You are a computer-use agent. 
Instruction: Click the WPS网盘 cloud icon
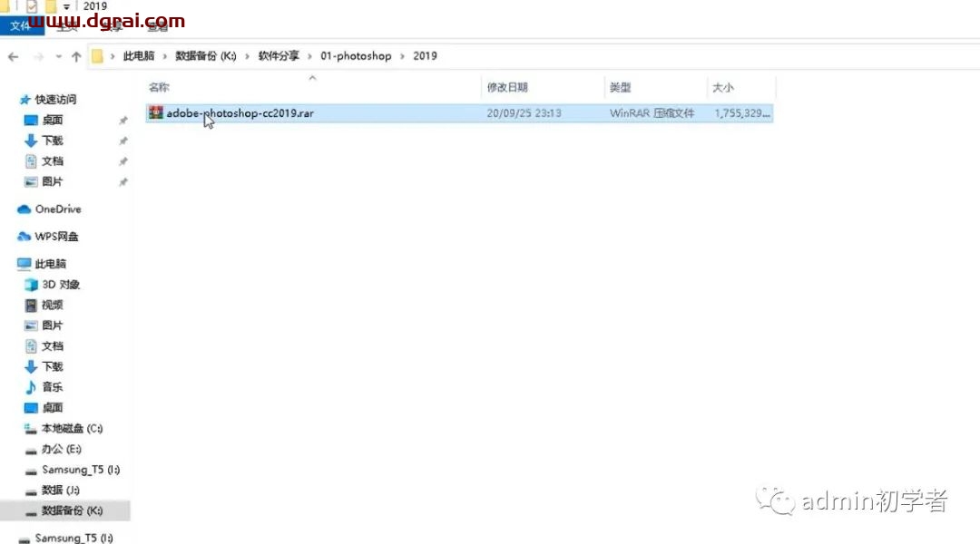[24, 237]
